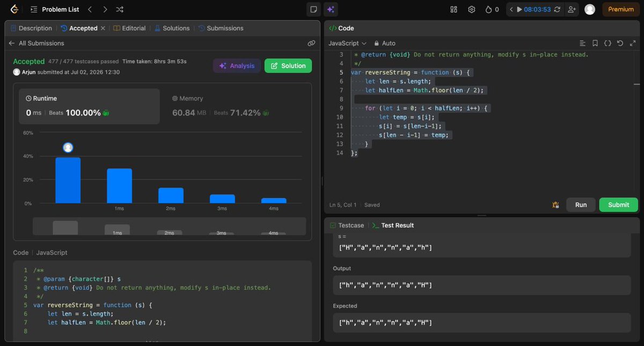This screenshot has width=644, height=346.
Task: Open the layout grid icon
Action: (x=454, y=9)
